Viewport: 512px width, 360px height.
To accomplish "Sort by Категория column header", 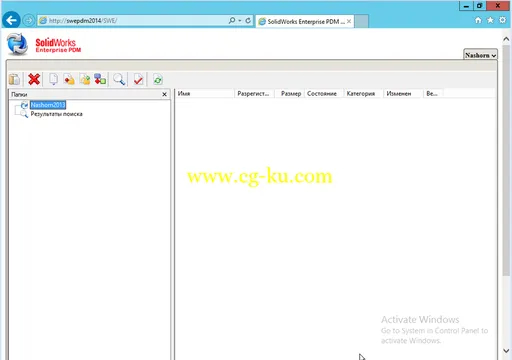I will (363, 94).
